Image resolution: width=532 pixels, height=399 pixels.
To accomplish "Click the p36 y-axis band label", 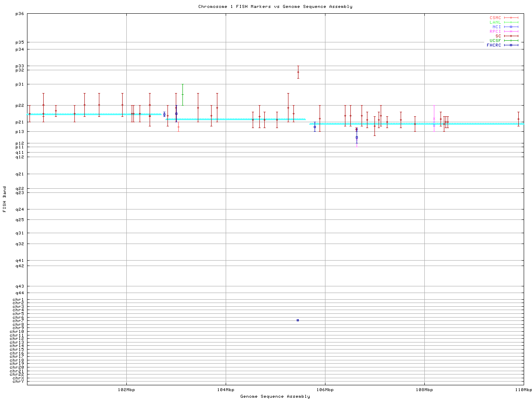I will click(x=20, y=14).
